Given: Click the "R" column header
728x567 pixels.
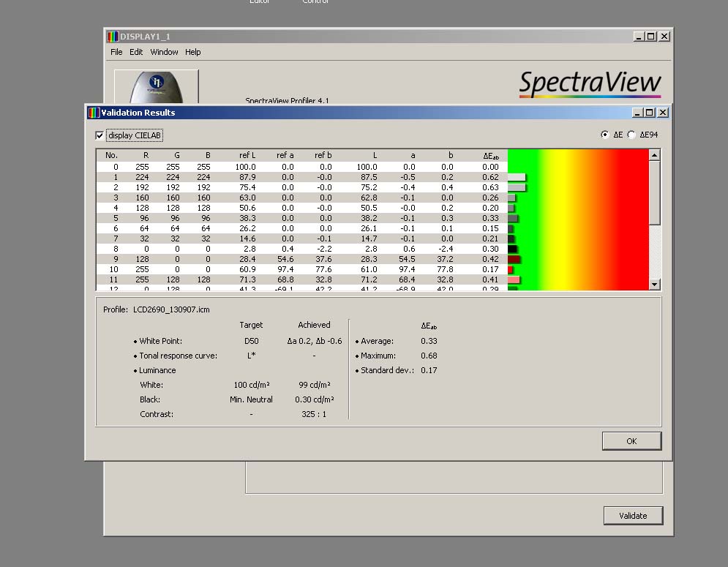Looking at the screenshot, I should (146, 155).
